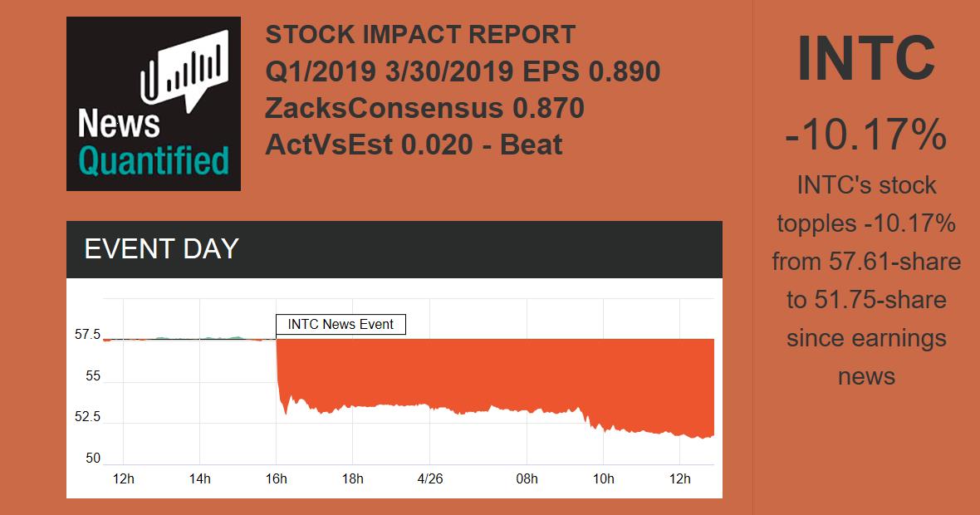Screen dimensions: 980x515
Task: Click the News Quantified logo
Action: point(153,104)
